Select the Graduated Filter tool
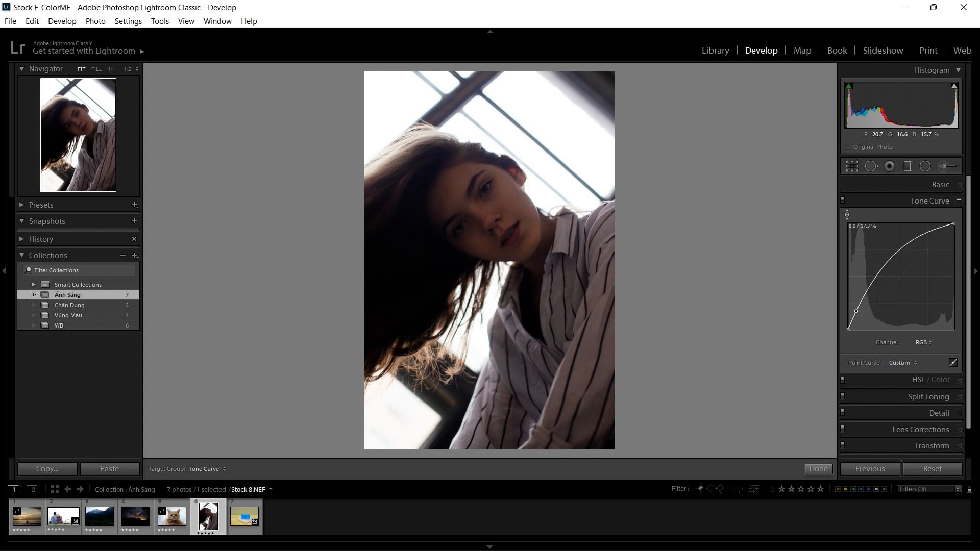The width and height of the screenshot is (980, 551). tap(907, 166)
